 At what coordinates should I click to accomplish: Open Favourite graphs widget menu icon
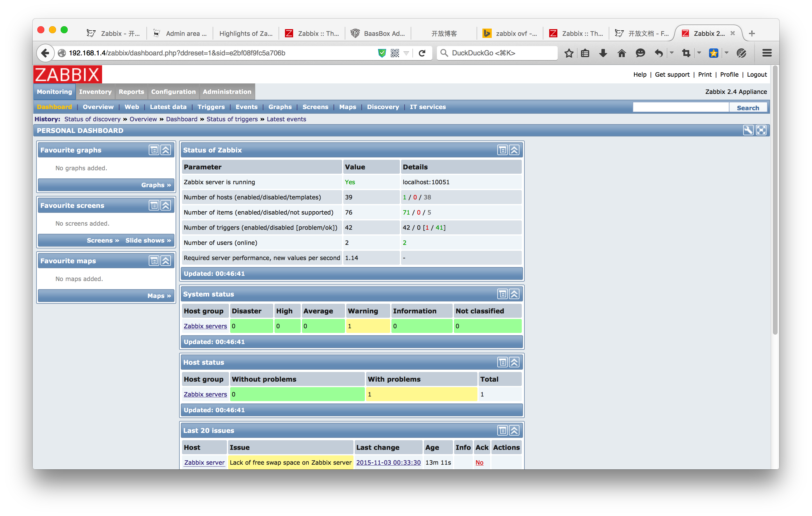click(x=154, y=150)
